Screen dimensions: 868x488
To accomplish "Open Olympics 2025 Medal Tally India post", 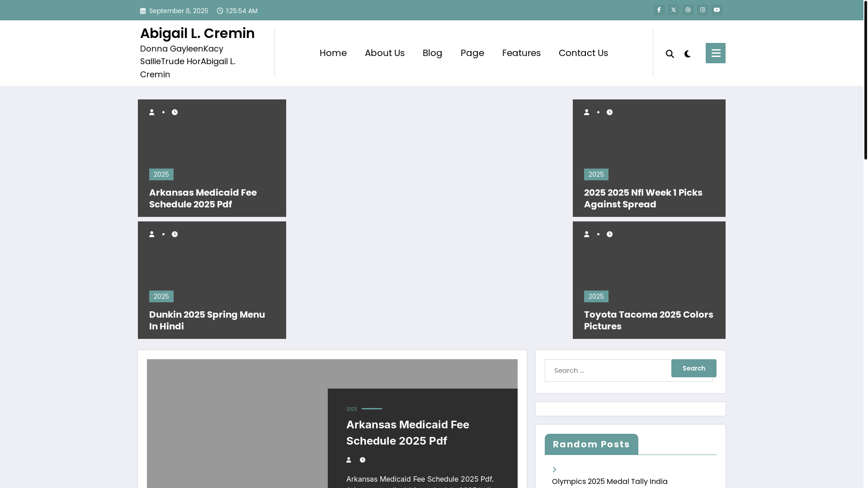I will (x=609, y=481).
